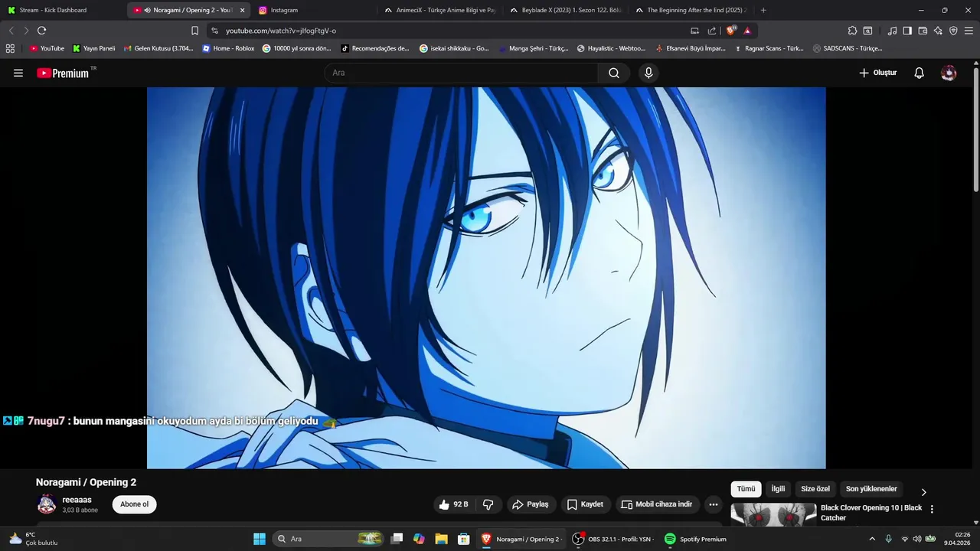Open File Explorer from the taskbar
980x551 pixels.
click(x=441, y=539)
